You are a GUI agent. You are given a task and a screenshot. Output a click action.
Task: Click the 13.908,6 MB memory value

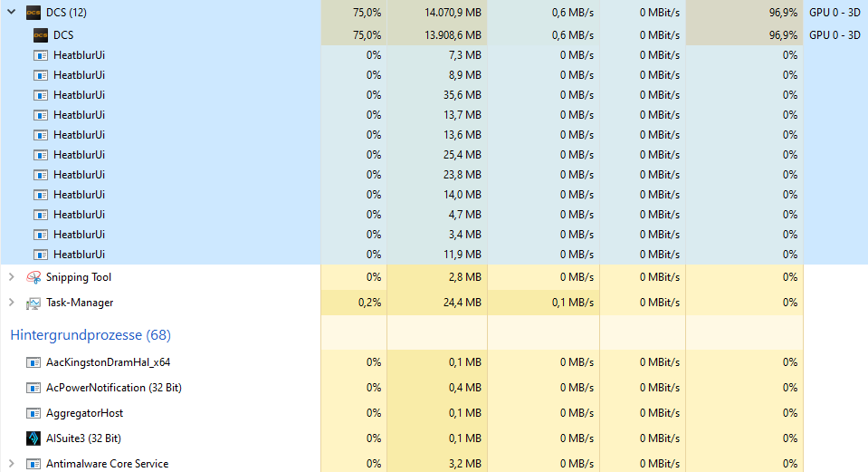click(453, 35)
